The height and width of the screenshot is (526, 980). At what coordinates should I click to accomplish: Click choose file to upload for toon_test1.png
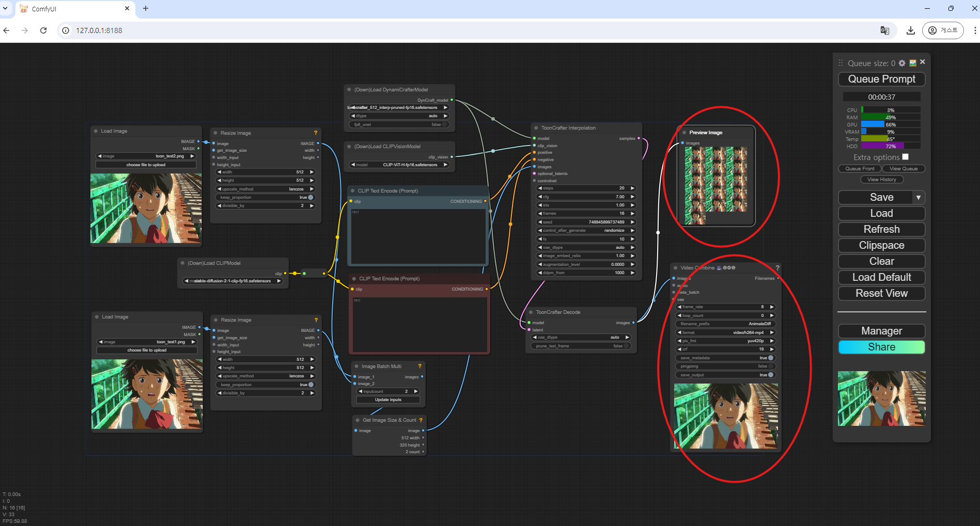(147, 350)
